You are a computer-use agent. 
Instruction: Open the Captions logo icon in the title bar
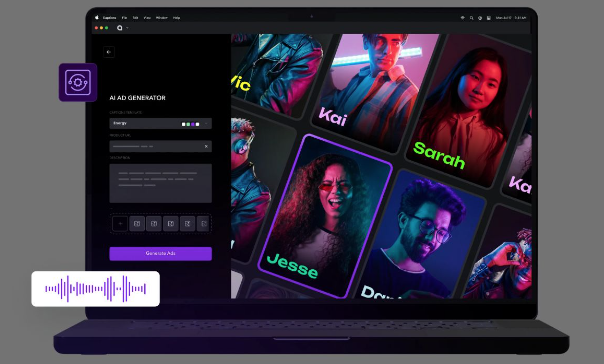pyautogui.click(x=120, y=28)
